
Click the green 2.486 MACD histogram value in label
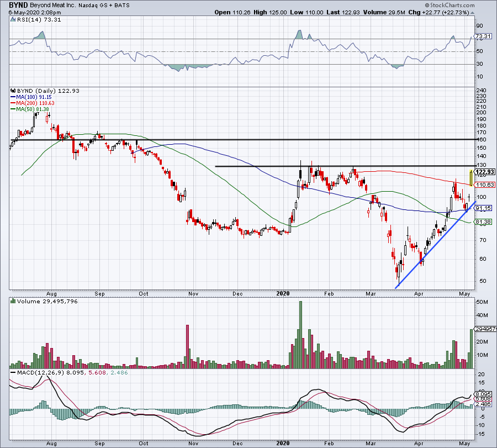point(119,372)
